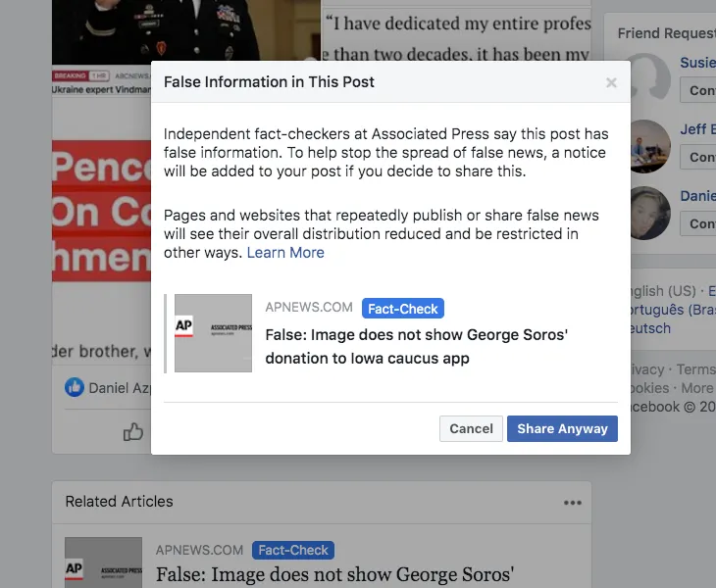Click the Like thumbs-up icon under post
Viewport: 716px width, 588px height.
[x=132, y=431]
